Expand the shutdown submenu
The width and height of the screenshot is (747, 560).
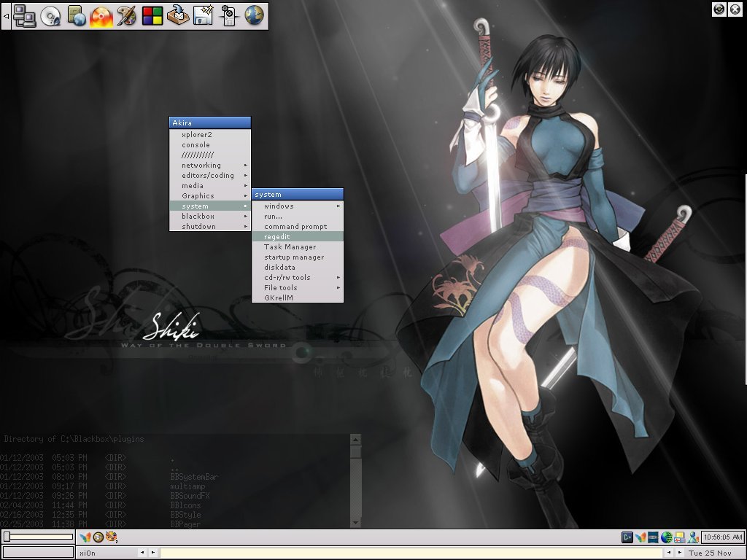[x=210, y=226]
